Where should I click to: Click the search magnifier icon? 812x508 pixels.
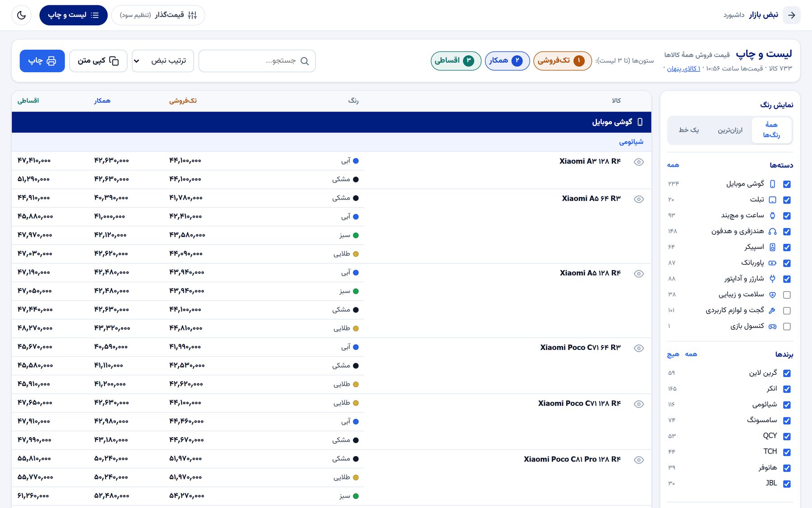[305, 61]
